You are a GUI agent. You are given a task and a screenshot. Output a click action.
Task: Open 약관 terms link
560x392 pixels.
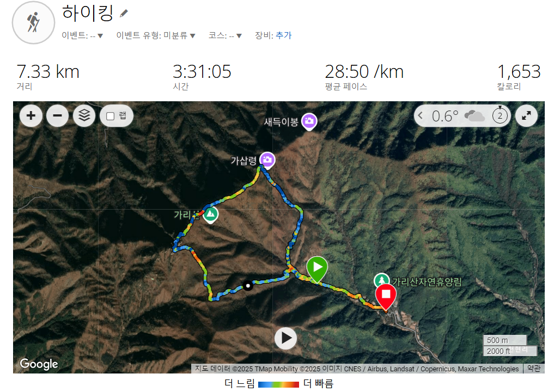tap(534, 369)
